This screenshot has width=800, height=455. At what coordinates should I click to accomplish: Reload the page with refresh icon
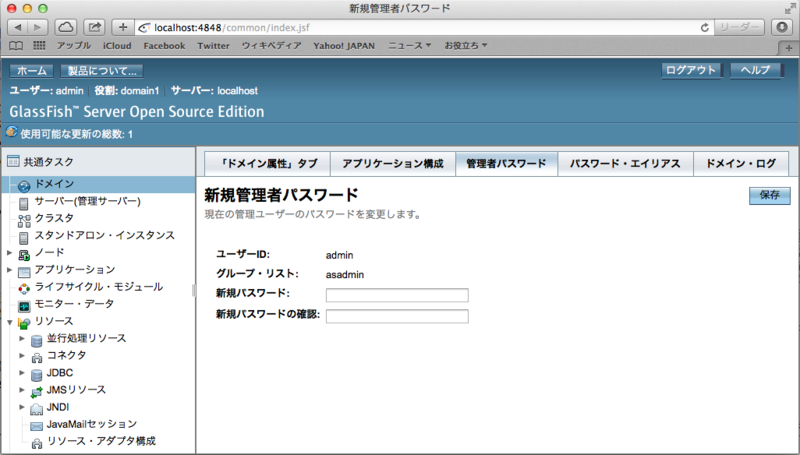point(705,28)
